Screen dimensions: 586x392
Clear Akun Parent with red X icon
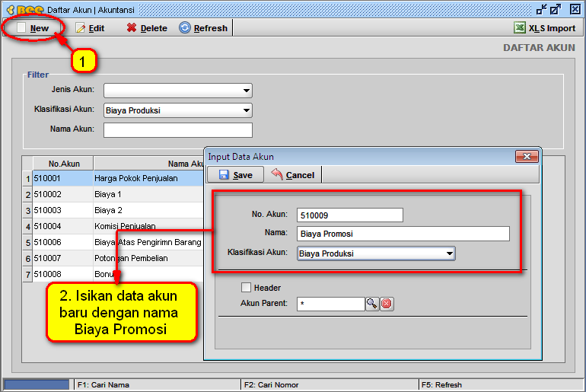pos(387,304)
